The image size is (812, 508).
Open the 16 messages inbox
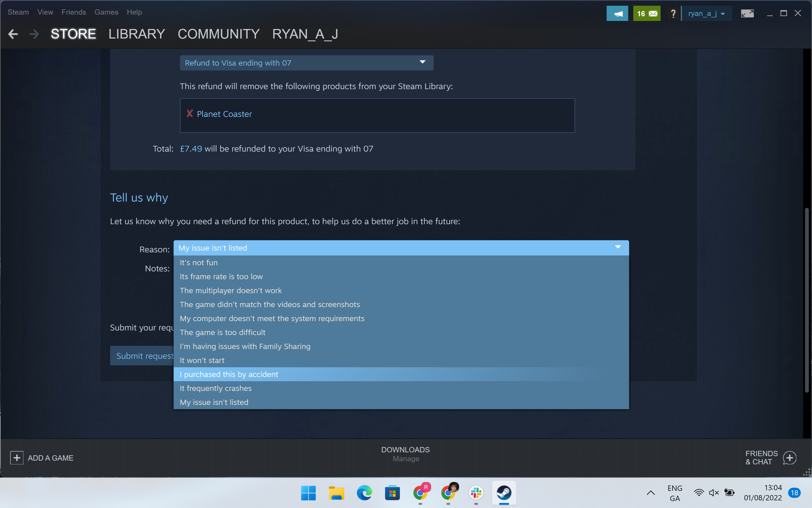[647, 14]
